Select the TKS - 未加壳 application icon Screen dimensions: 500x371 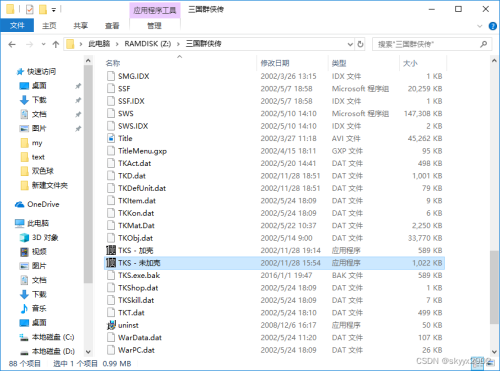pos(111,263)
